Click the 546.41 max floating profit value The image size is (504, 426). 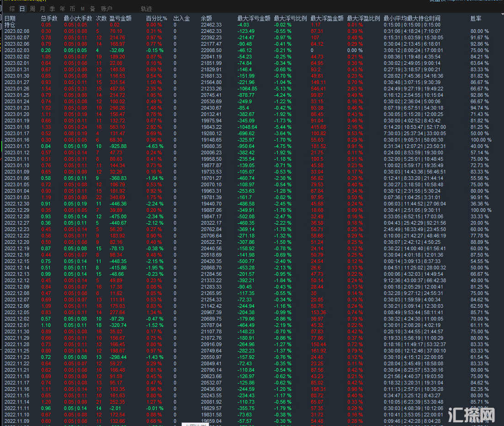(x=318, y=89)
